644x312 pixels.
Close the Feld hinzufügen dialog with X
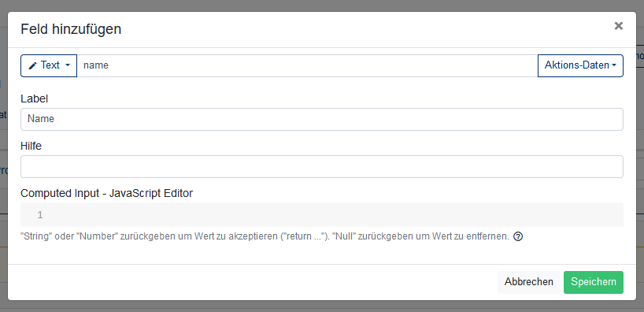(618, 26)
